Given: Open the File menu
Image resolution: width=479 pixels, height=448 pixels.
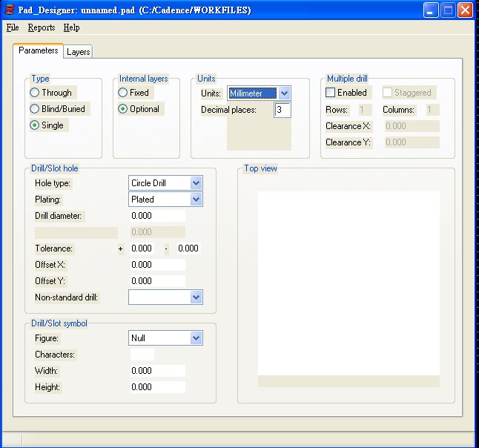Looking at the screenshot, I should tap(13, 27).
